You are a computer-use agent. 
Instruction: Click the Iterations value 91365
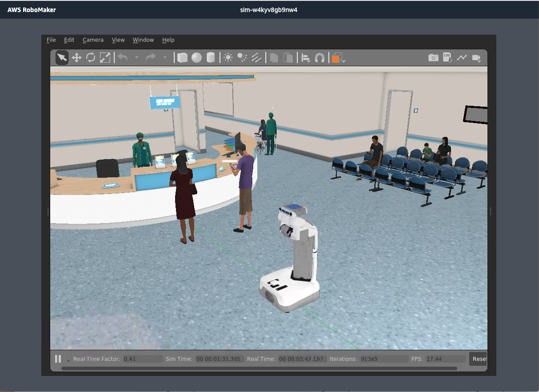coord(383,359)
